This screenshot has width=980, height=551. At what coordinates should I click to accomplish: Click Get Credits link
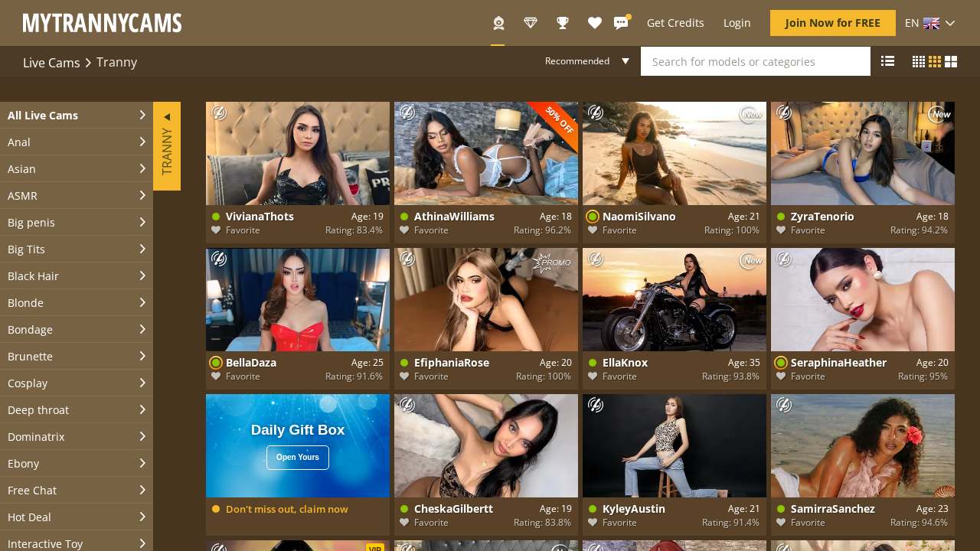(x=675, y=23)
